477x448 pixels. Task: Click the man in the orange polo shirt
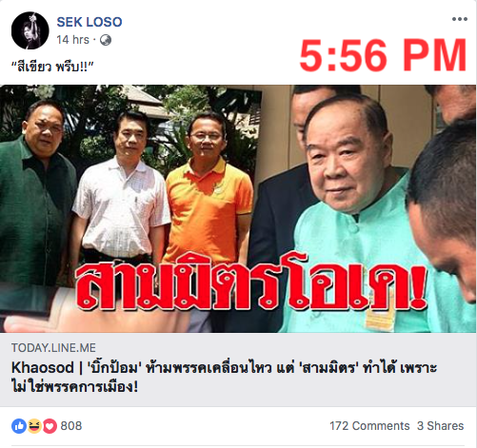click(x=209, y=190)
